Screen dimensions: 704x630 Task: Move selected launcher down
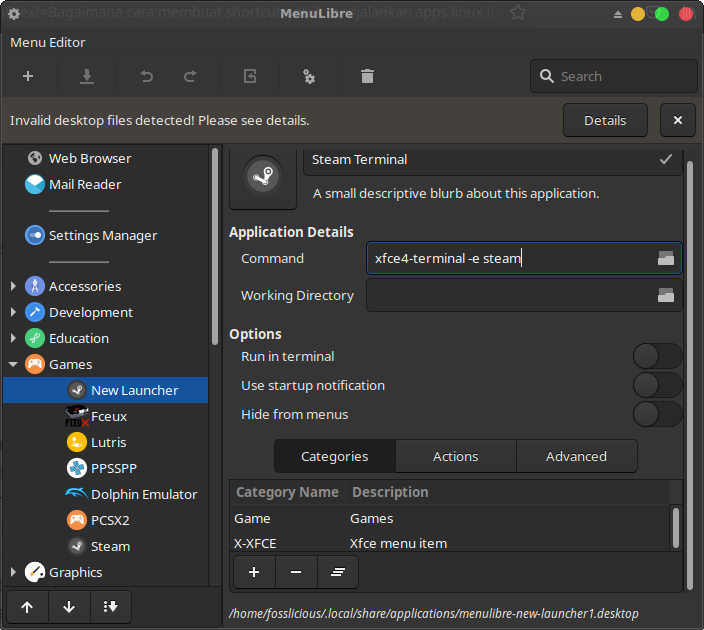click(x=69, y=607)
